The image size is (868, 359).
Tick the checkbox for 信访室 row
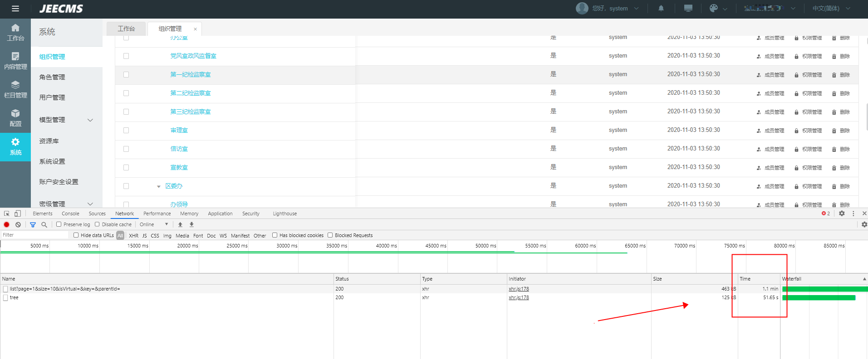pyautogui.click(x=126, y=149)
